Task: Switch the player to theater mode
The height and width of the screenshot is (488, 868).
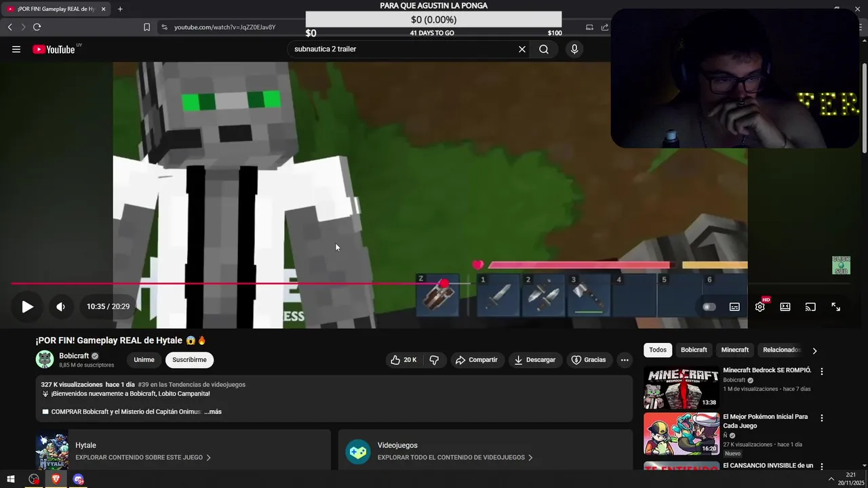Action: pos(785,307)
